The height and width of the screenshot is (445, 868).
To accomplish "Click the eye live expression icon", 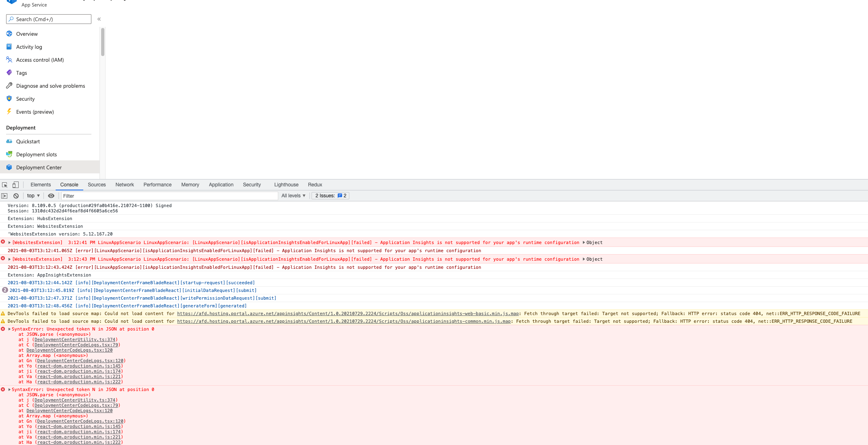I will point(51,196).
